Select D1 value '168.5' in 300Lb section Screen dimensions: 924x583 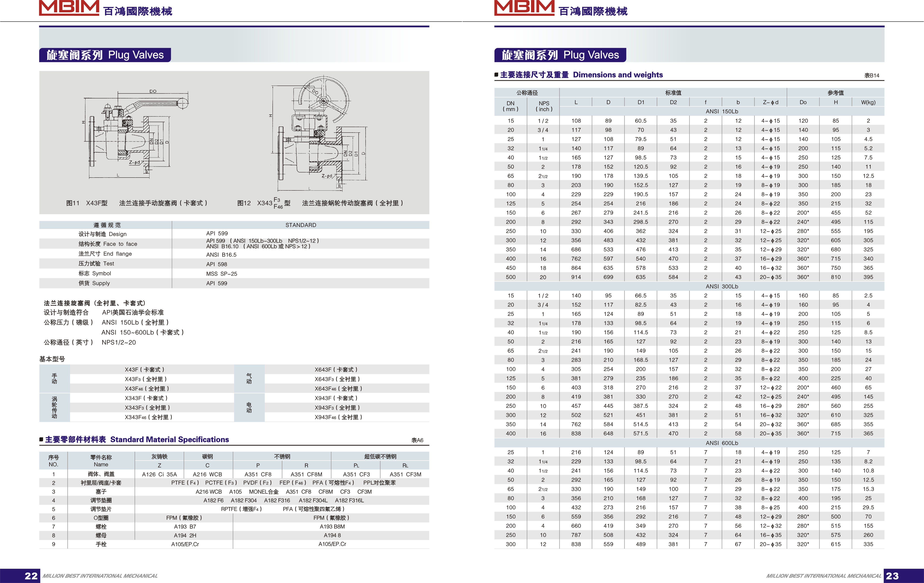click(640, 360)
